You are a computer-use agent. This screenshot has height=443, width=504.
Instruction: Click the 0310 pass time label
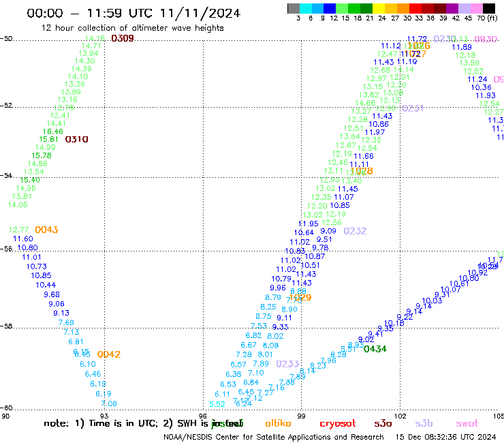click(x=76, y=139)
